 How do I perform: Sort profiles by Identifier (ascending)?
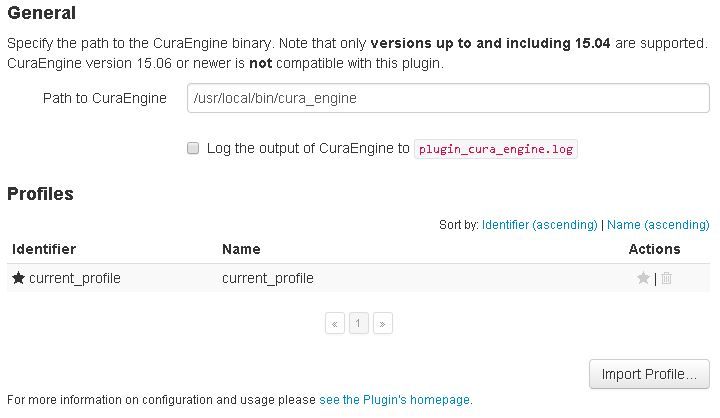(540, 225)
